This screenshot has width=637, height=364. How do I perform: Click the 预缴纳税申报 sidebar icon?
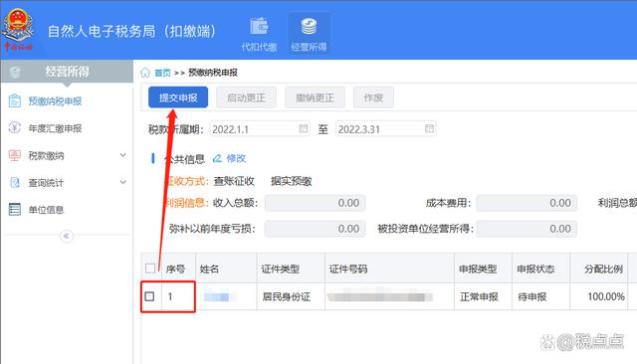(x=15, y=101)
